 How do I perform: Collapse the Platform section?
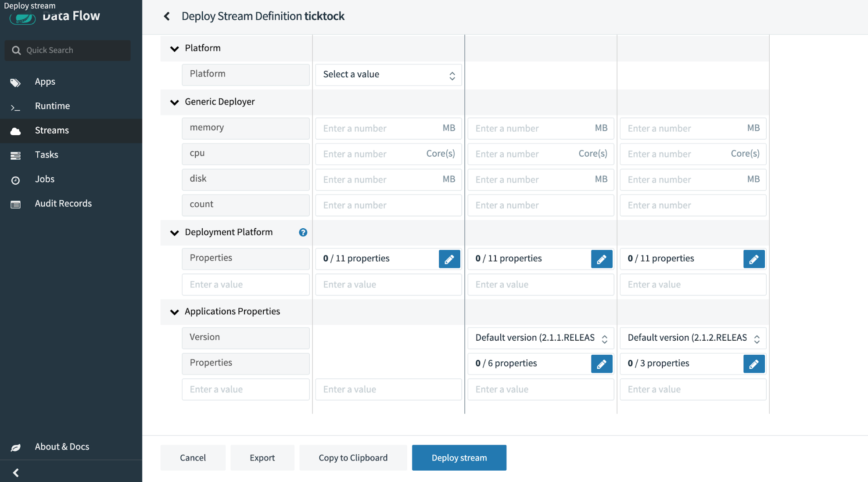click(x=174, y=47)
